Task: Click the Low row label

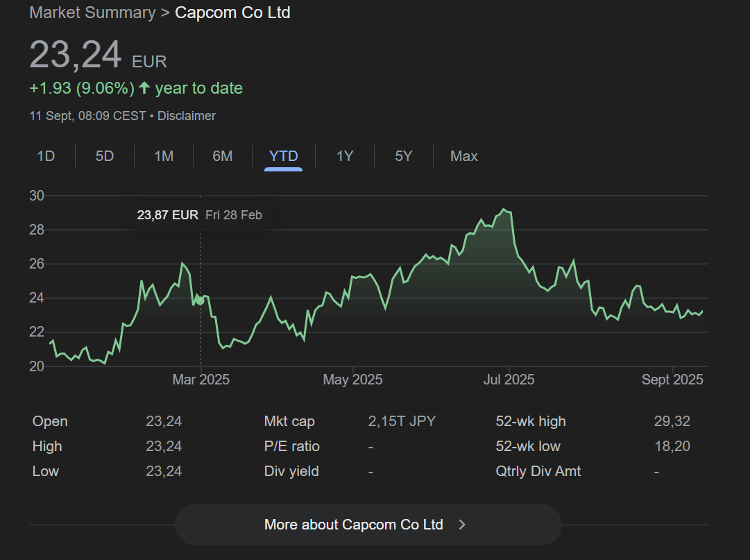Action: point(45,471)
